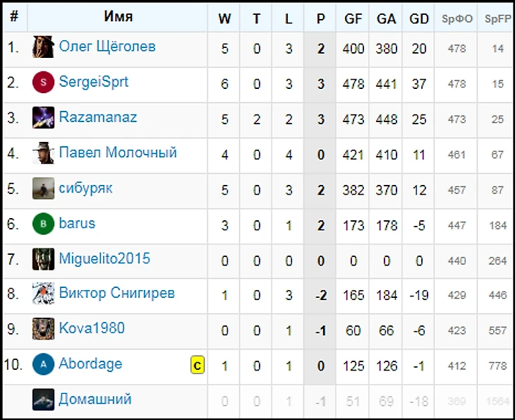The height and width of the screenshot is (420, 515).
Task: Open сибуряк's player profile link
Action: point(85,188)
